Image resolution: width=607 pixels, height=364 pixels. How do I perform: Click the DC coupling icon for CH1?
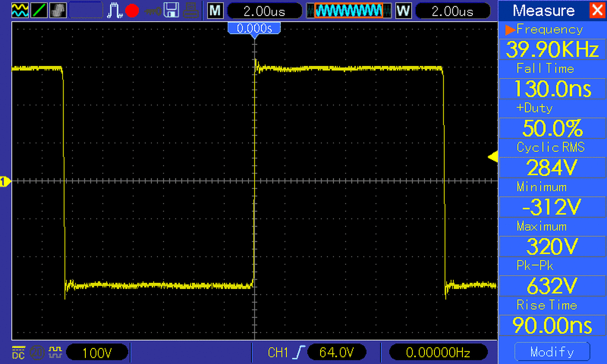coord(18,352)
